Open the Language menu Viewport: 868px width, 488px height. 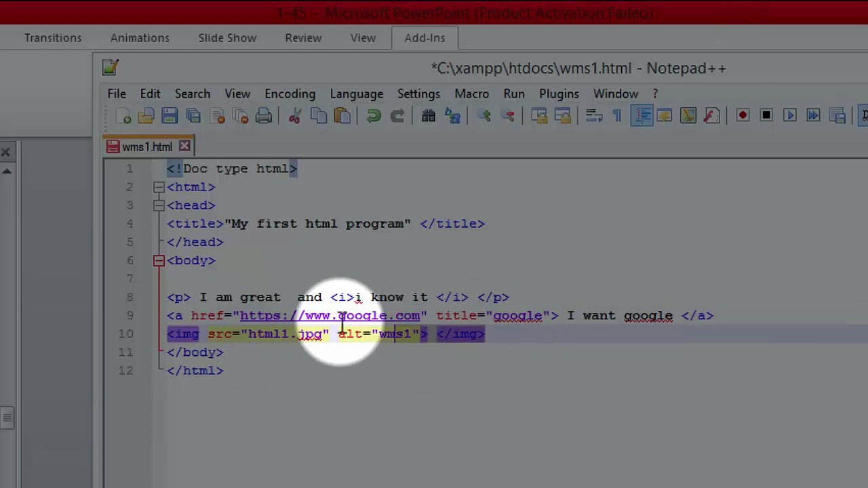pyautogui.click(x=357, y=94)
